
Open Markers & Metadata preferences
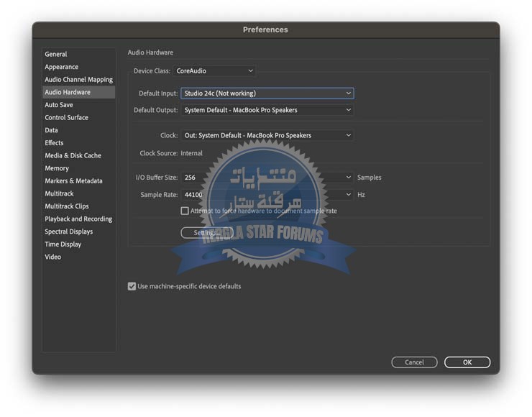tap(73, 181)
